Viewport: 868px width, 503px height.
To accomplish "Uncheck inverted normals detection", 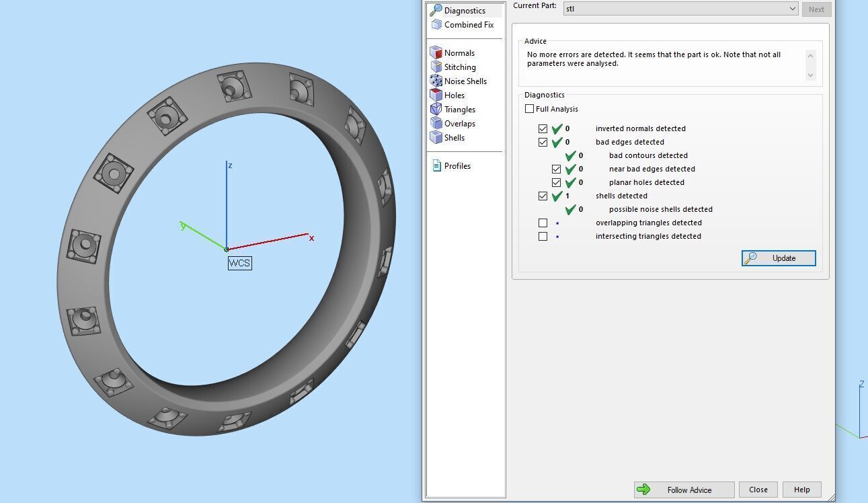I will coord(543,128).
